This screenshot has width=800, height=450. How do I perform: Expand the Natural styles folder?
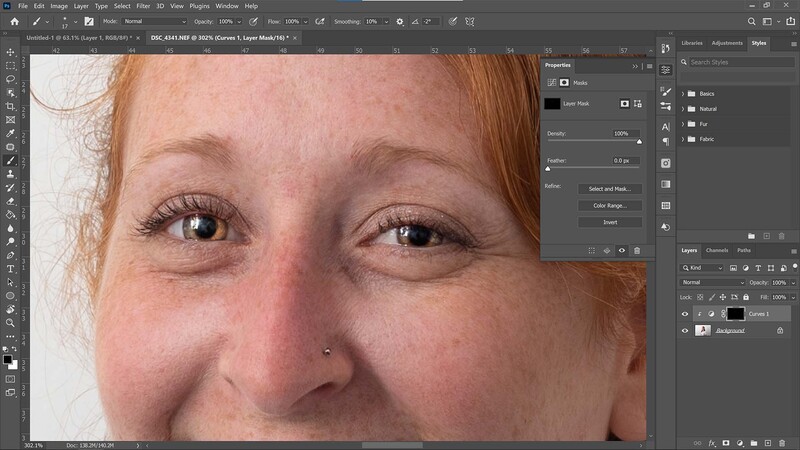tap(683, 109)
